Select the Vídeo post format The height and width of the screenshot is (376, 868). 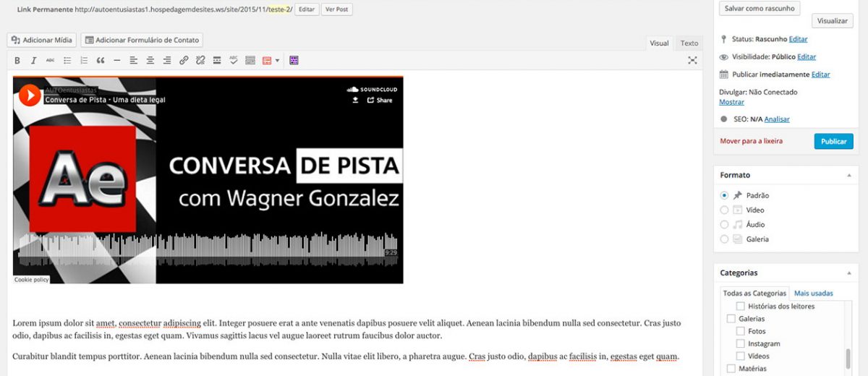click(725, 210)
